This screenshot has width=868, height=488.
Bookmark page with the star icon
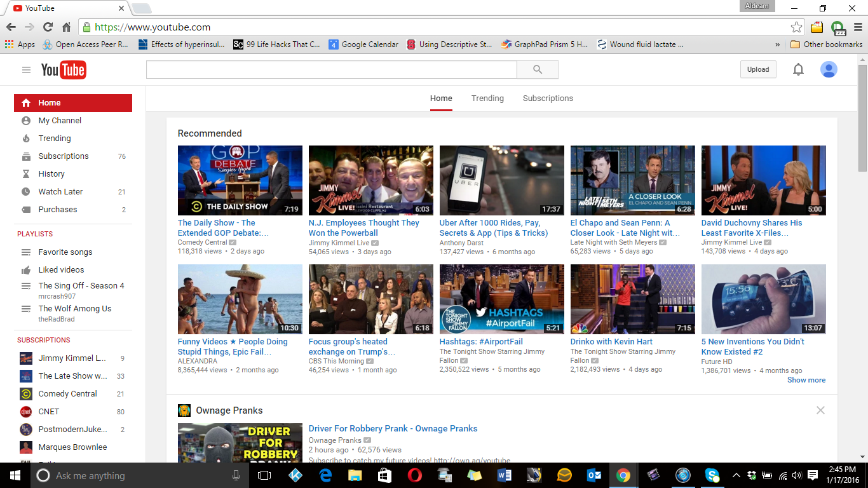coord(796,27)
